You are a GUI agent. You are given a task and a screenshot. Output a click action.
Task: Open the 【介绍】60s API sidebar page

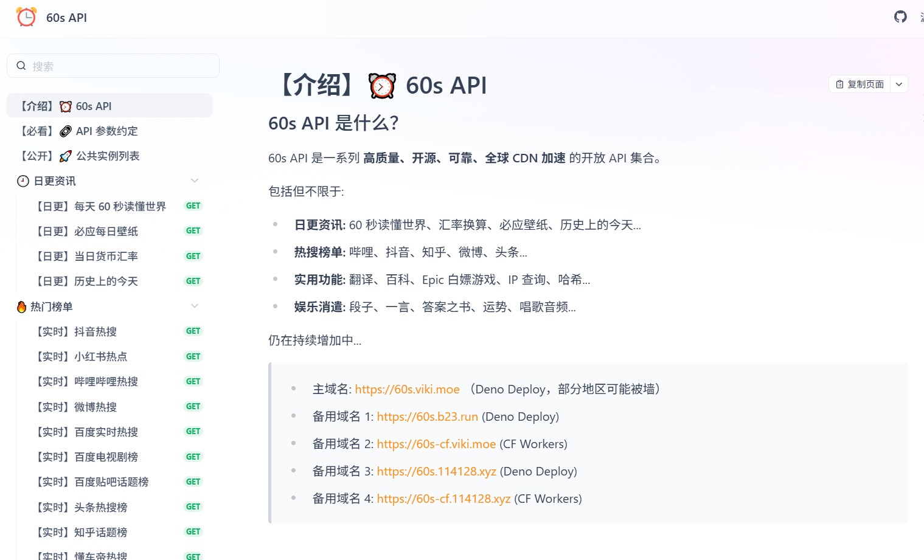tap(109, 106)
